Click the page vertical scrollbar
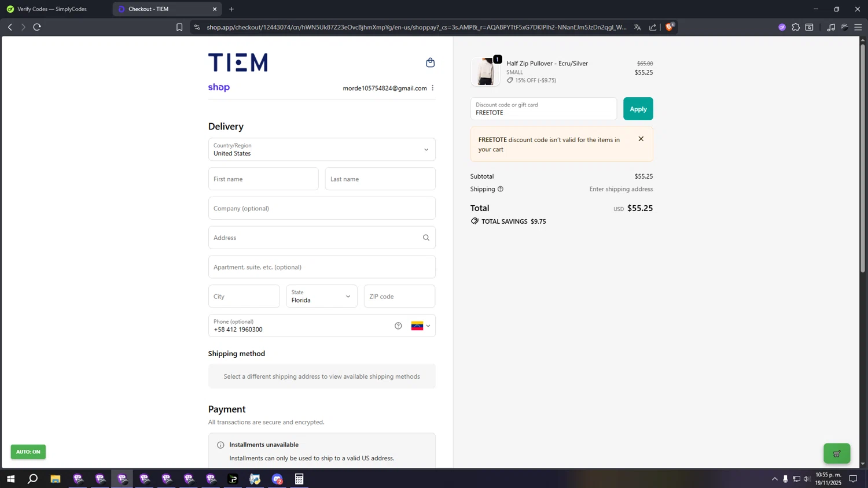This screenshot has height=488, width=868. click(x=863, y=157)
